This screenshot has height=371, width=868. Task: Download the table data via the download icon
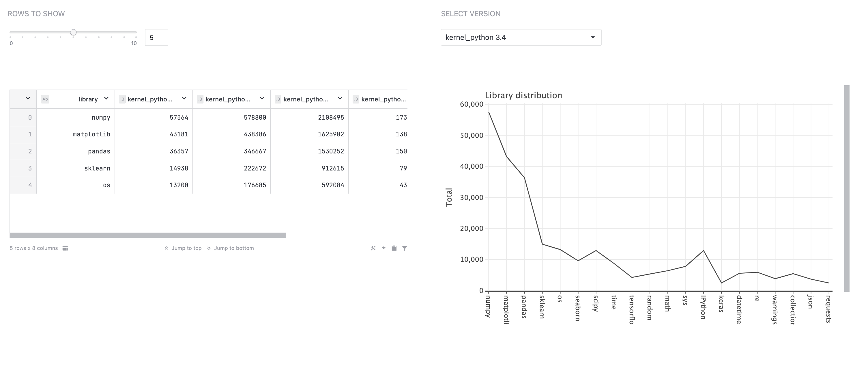[x=384, y=248]
